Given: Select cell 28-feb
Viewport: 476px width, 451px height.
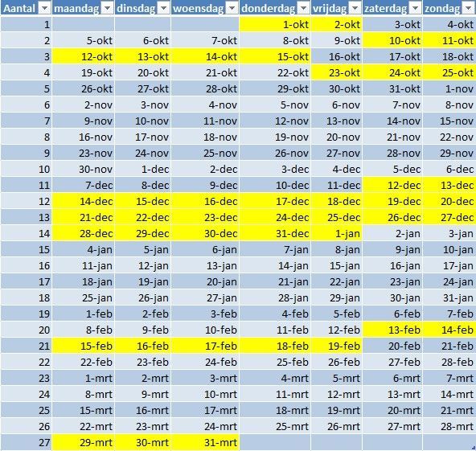Looking at the screenshot, I should coord(449,362).
